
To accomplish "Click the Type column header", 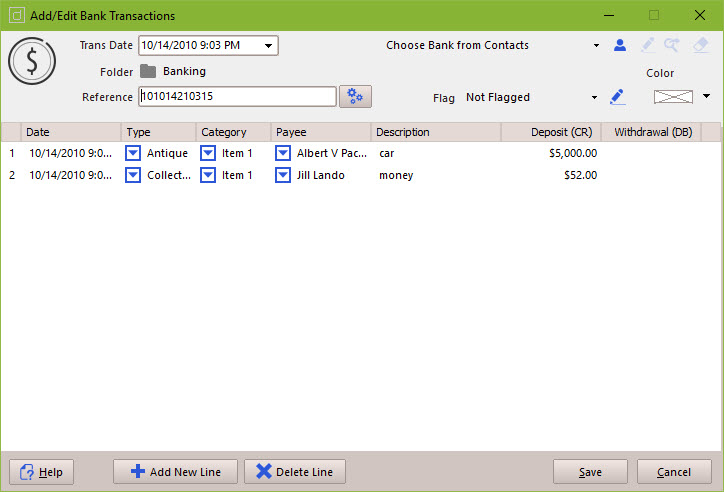I will pos(159,132).
